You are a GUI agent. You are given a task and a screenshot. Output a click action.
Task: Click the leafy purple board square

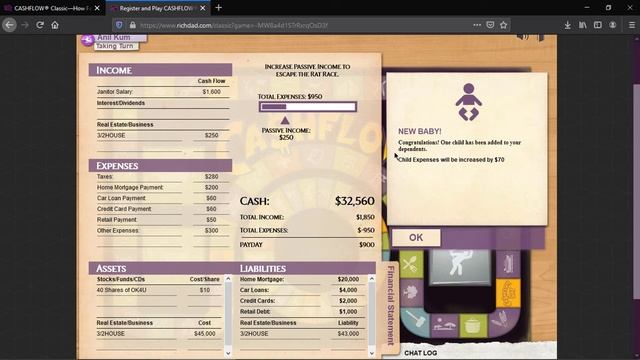(x=411, y=292)
